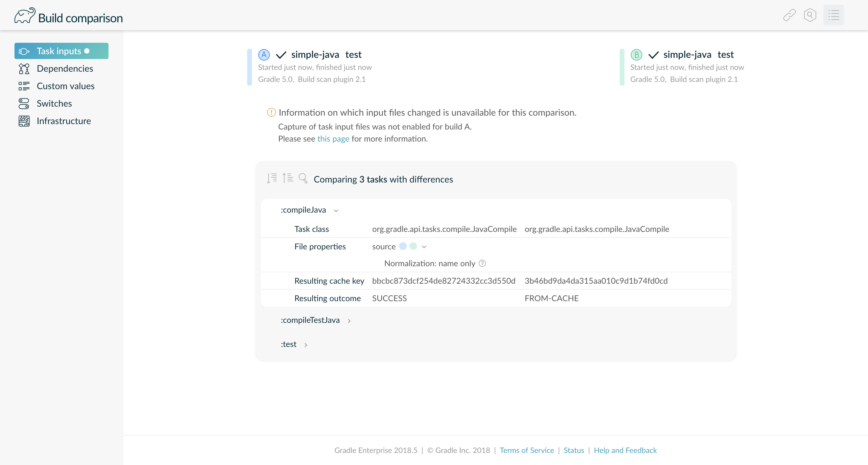The image size is (868, 465).
Task: Click the Gradle elephant logo
Action: pyautogui.click(x=25, y=15)
